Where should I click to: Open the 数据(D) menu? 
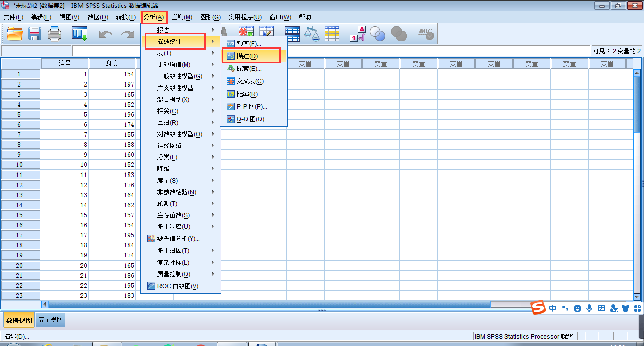pyautogui.click(x=98, y=17)
